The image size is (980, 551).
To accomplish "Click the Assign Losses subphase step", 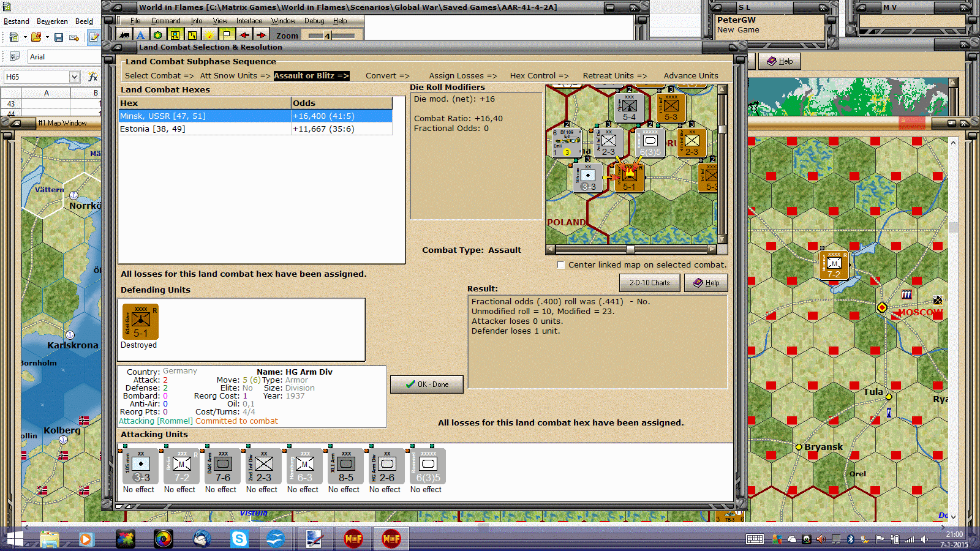I will pyautogui.click(x=463, y=76).
